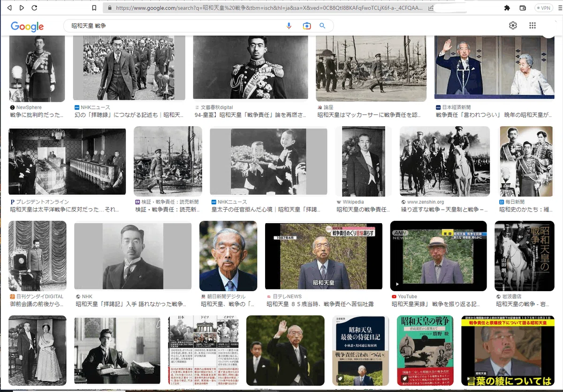Image resolution: width=563 pixels, height=392 pixels.
Task: Click the browser back arrow
Action: click(x=10, y=8)
